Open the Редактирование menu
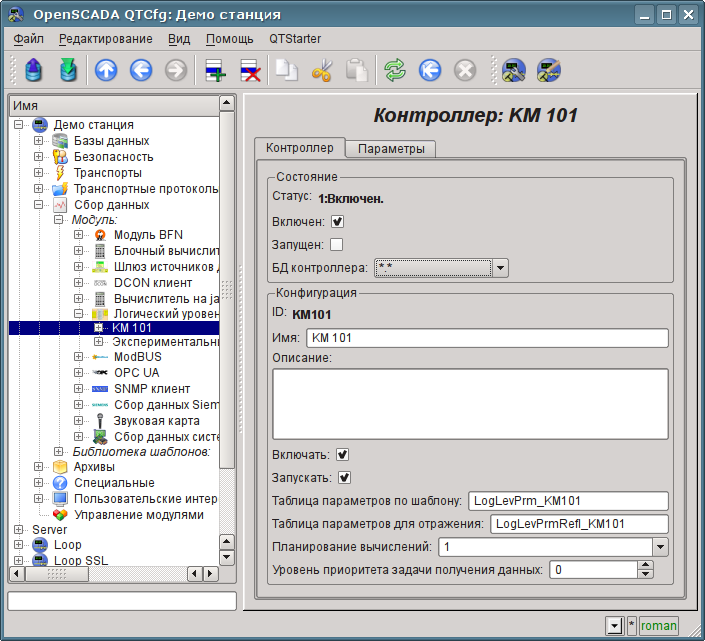Viewport: 705px width, 641px height. pos(106,39)
